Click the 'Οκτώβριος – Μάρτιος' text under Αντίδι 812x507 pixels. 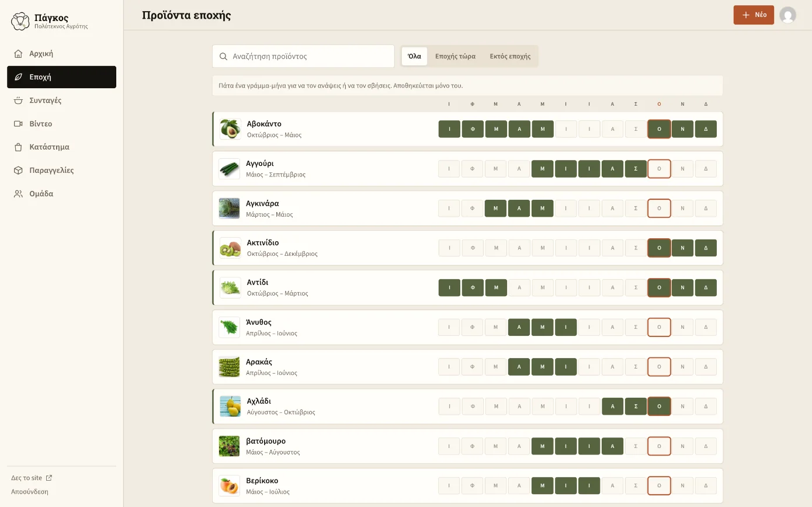point(277,294)
